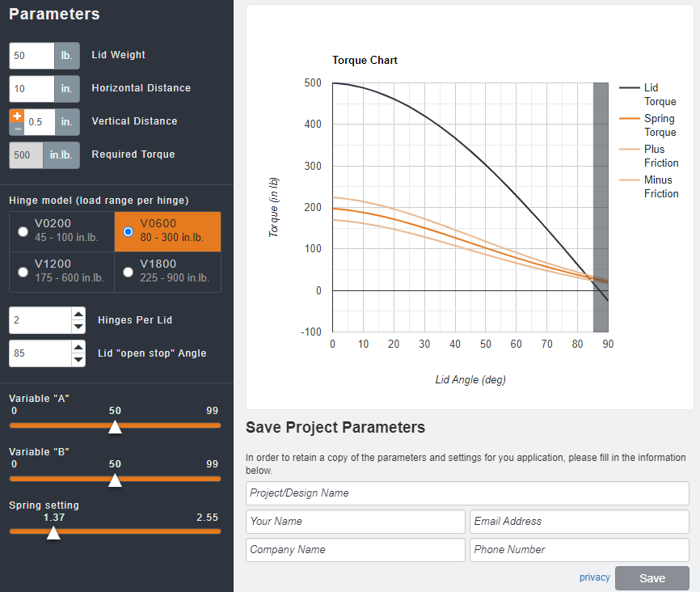The width and height of the screenshot is (700, 592).
Task: Click the Email Address field
Action: (x=580, y=522)
